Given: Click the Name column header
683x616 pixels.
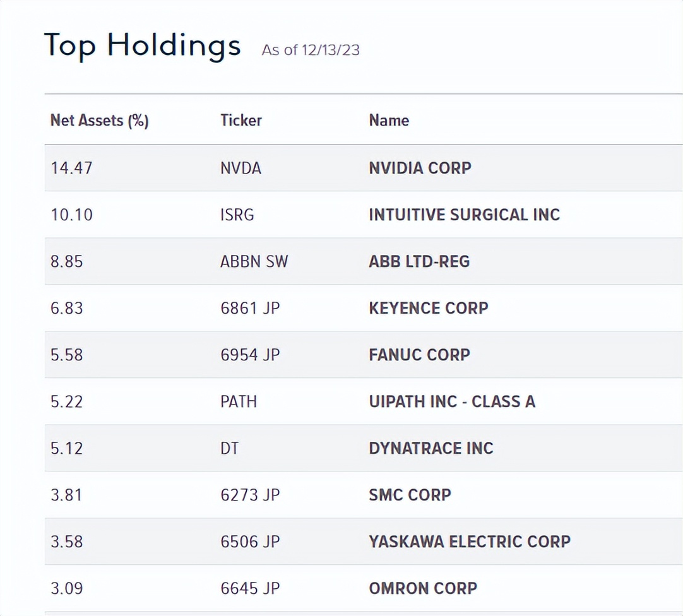Looking at the screenshot, I should pos(389,121).
